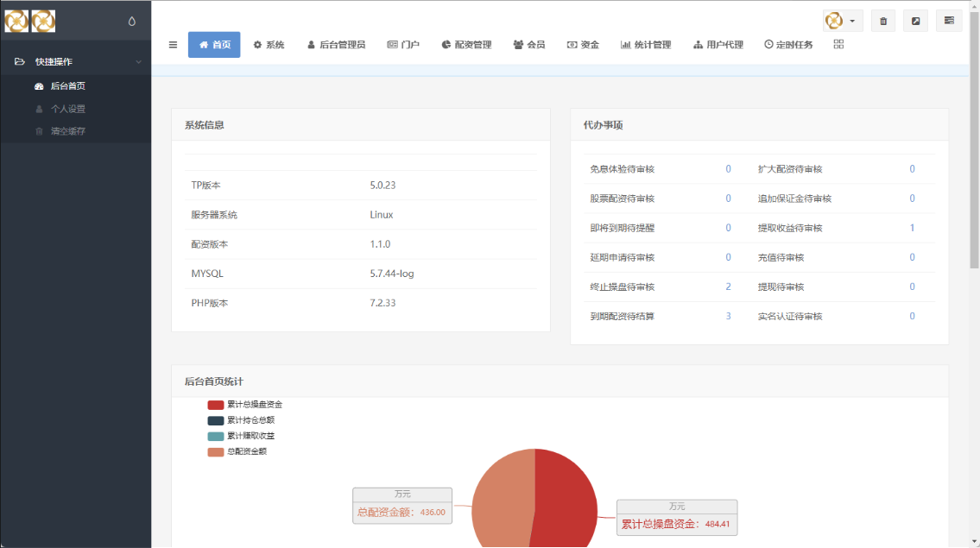The width and height of the screenshot is (980, 548).
Task: Click the droplet theme icon in sidebar header
Action: click(x=132, y=22)
